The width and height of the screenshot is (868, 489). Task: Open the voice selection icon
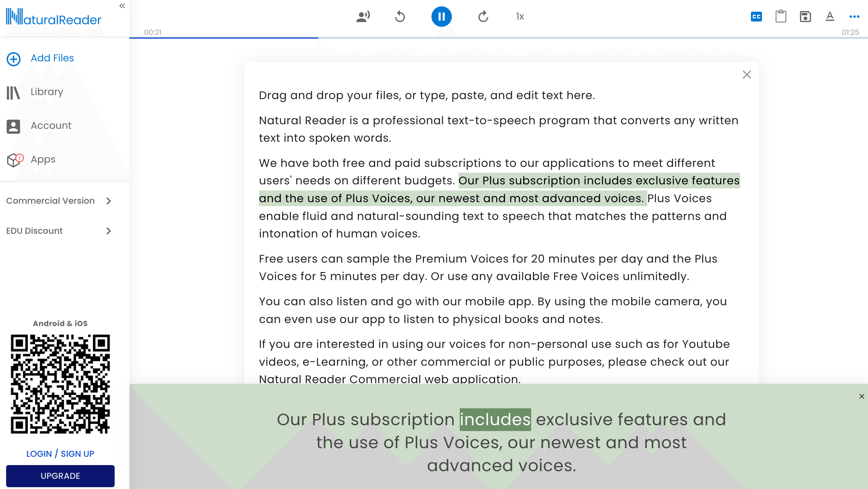point(363,16)
